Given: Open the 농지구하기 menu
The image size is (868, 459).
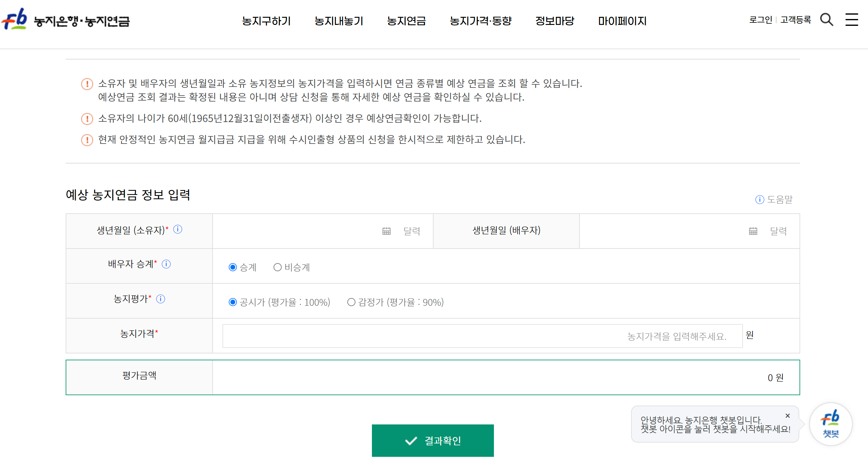Looking at the screenshot, I should pos(266,21).
